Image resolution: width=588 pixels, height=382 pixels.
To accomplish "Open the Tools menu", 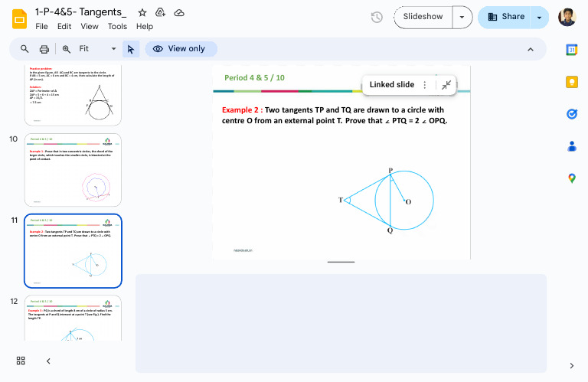I will (x=117, y=27).
